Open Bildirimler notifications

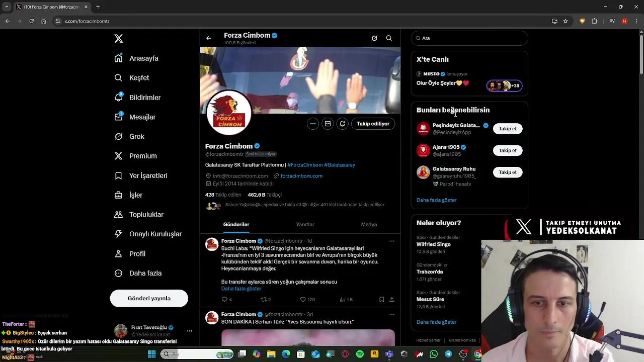[137, 98]
